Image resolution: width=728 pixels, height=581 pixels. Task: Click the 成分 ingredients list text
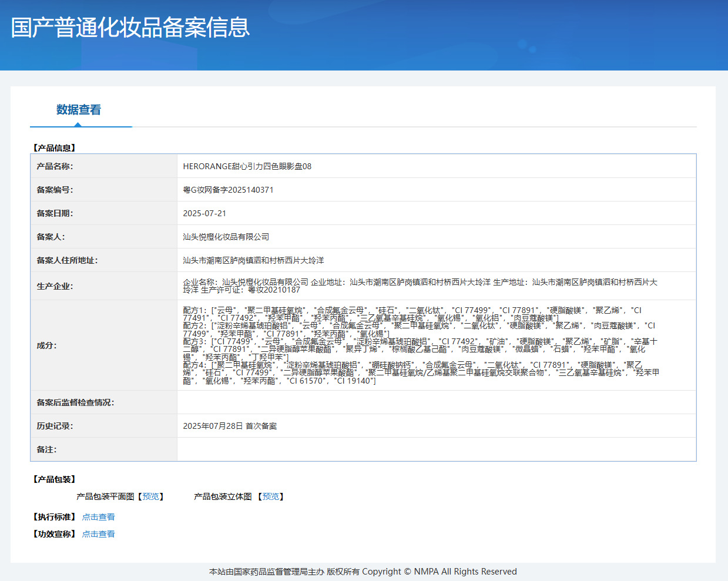click(x=421, y=345)
